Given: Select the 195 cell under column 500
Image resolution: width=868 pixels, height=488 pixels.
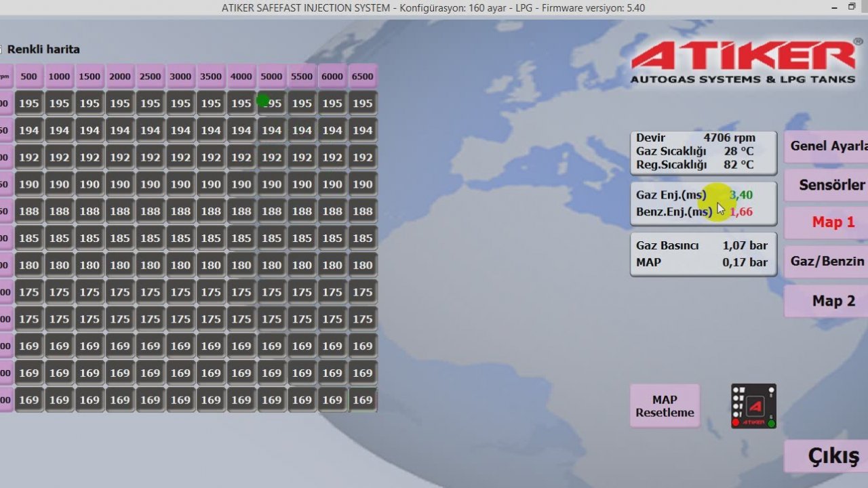Looking at the screenshot, I should (x=29, y=104).
